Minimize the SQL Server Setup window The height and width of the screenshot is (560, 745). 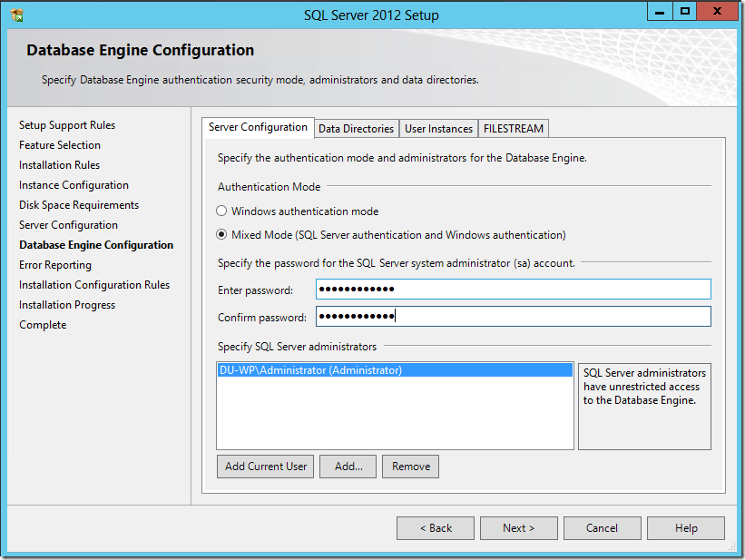pos(660,12)
